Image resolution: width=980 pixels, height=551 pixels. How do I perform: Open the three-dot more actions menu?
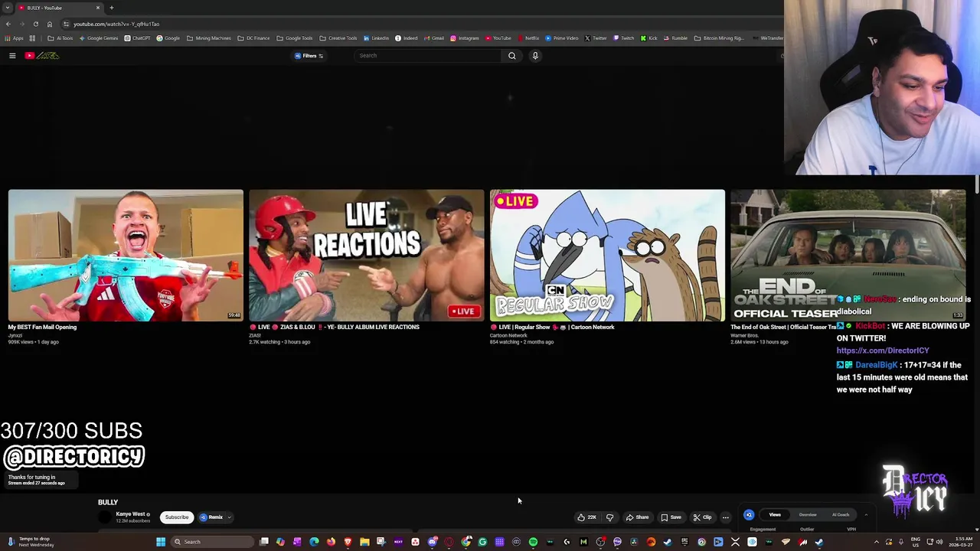(726, 517)
